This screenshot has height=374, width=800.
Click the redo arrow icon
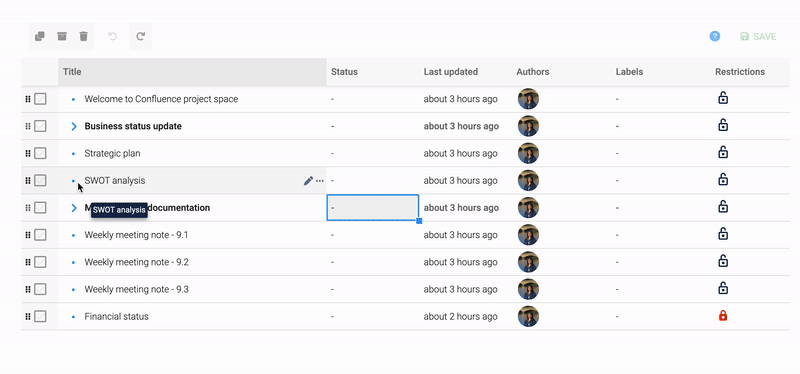point(141,36)
